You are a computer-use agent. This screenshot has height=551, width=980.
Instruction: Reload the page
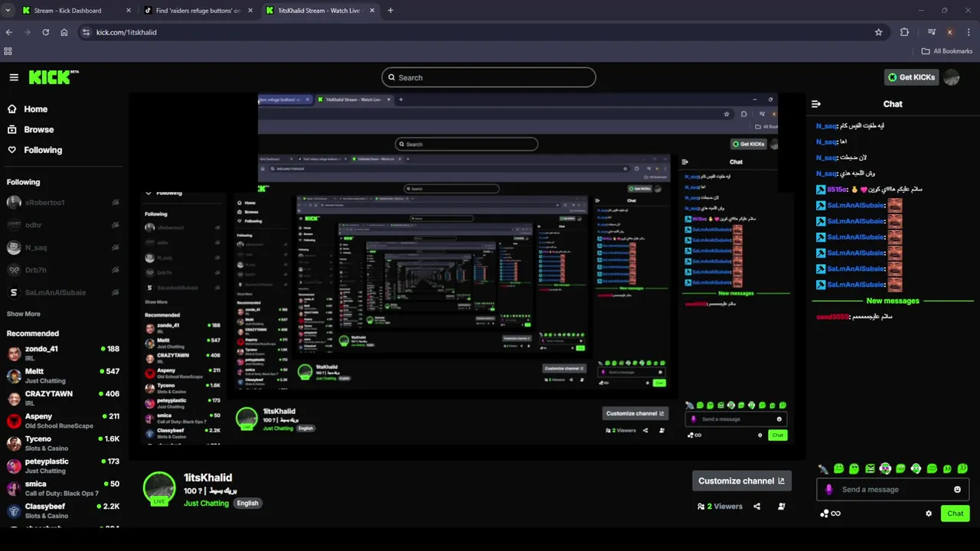[x=46, y=32]
